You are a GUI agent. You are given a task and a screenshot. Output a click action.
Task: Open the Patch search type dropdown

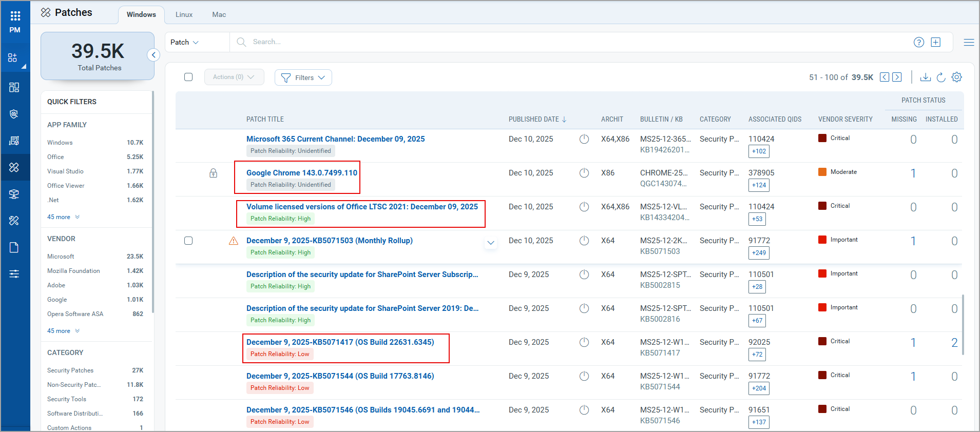pos(184,42)
